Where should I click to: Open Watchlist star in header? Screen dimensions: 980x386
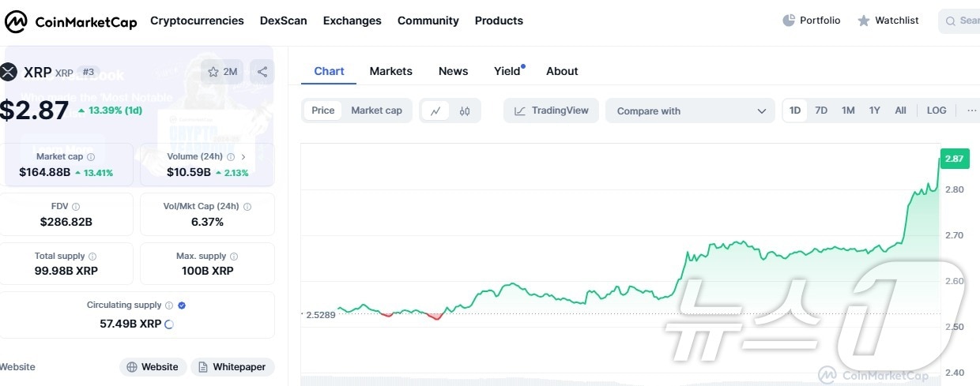(x=864, y=21)
